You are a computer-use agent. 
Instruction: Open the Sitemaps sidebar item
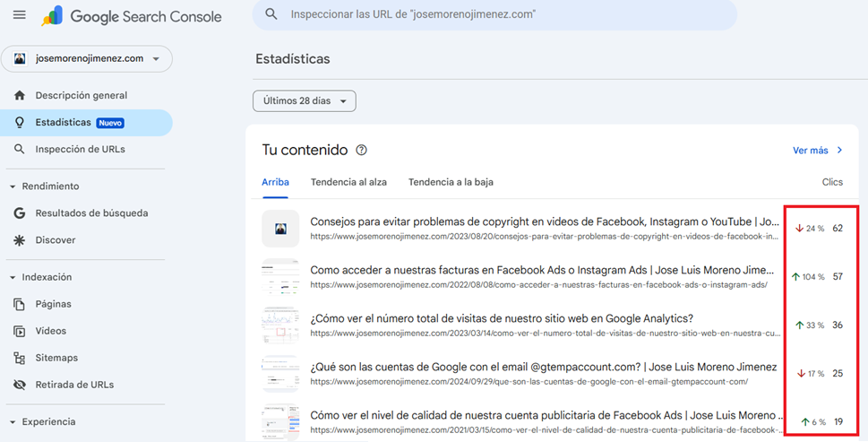pyautogui.click(x=56, y=358)
